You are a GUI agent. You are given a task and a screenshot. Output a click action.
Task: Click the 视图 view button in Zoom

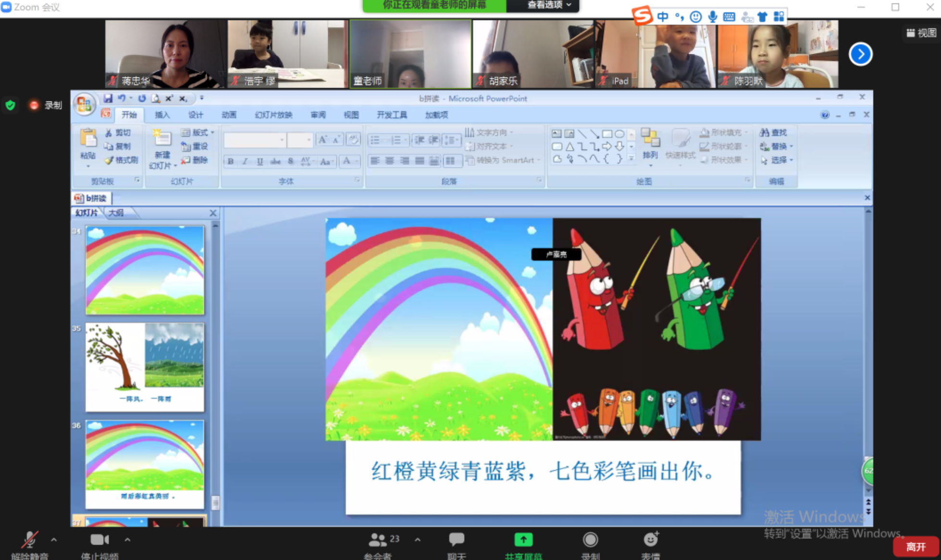click(x=921, y=33)
